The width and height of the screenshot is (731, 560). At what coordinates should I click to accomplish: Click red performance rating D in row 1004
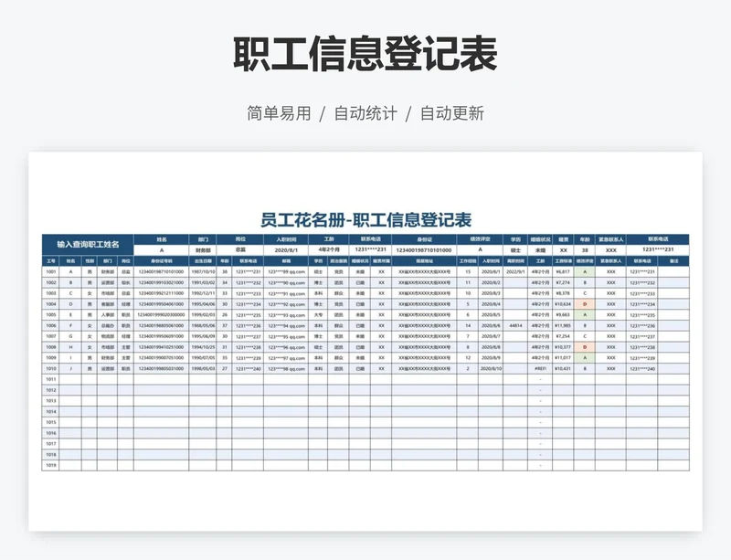(x=585, y=304)
